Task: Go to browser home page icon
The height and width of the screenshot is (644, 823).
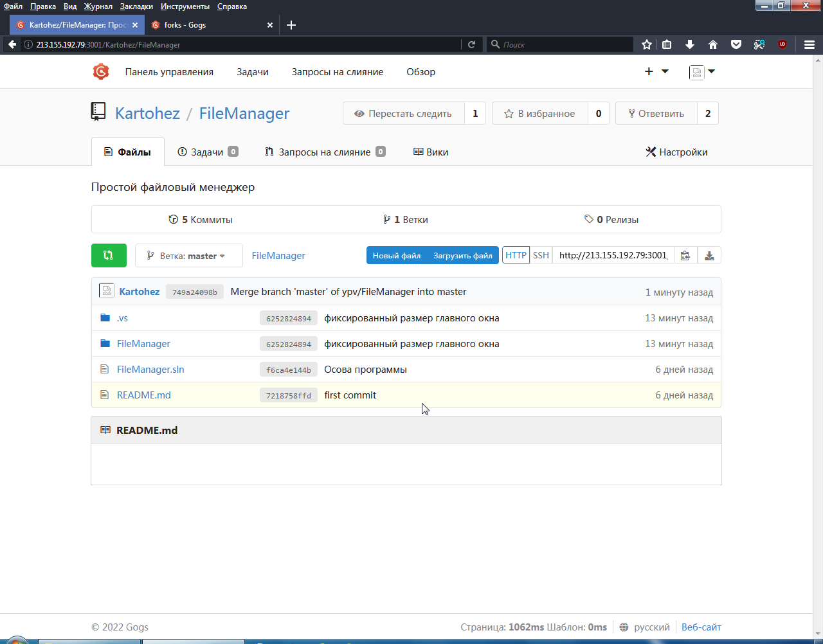Action: click(x=713, y=44)
